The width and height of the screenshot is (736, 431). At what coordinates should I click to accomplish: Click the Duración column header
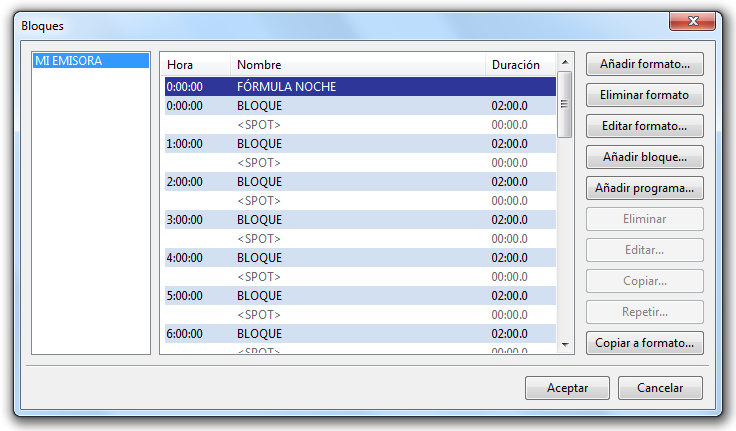pos(516,65)
